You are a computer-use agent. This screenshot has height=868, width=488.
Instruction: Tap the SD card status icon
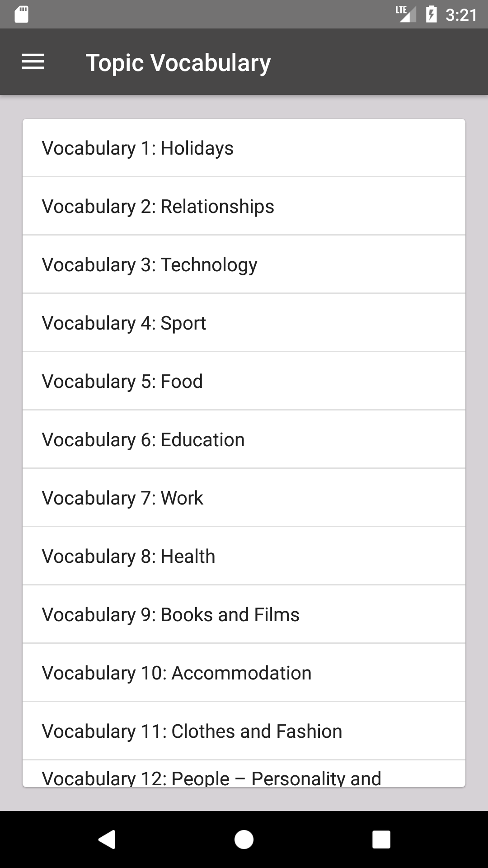[21, 14]
